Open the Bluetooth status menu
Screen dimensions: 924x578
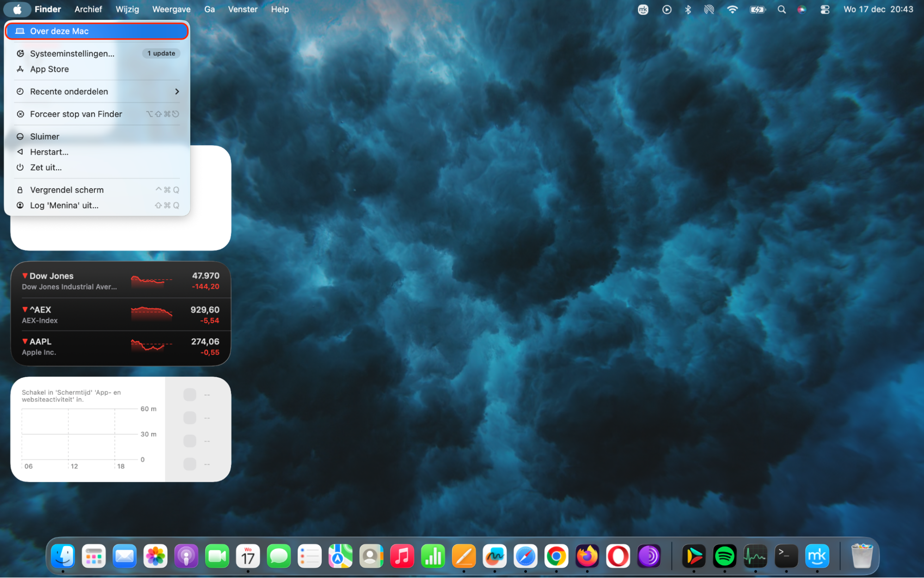pyautogui.click(x=688, y=9)
